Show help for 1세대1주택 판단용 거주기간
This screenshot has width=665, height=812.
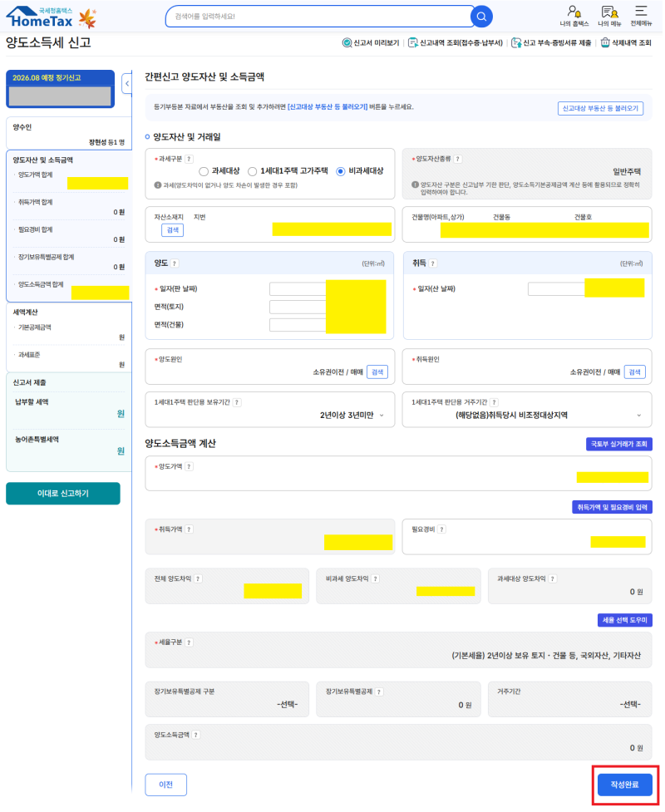point(495,403)
